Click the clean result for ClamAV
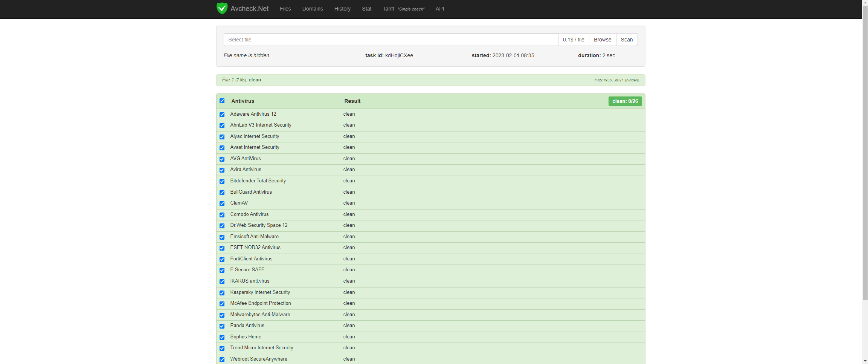The image size is (868, 364). [x=349, y=203]
